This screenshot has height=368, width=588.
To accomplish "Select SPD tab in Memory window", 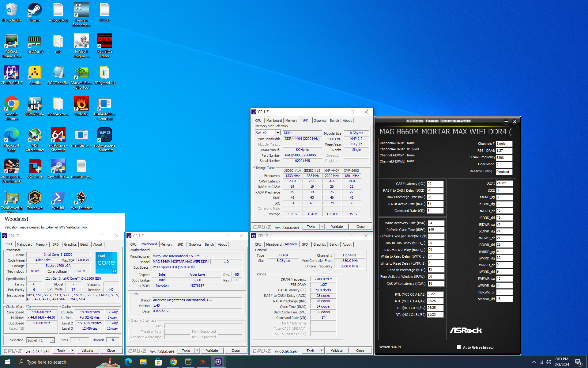I will point(305,244).
